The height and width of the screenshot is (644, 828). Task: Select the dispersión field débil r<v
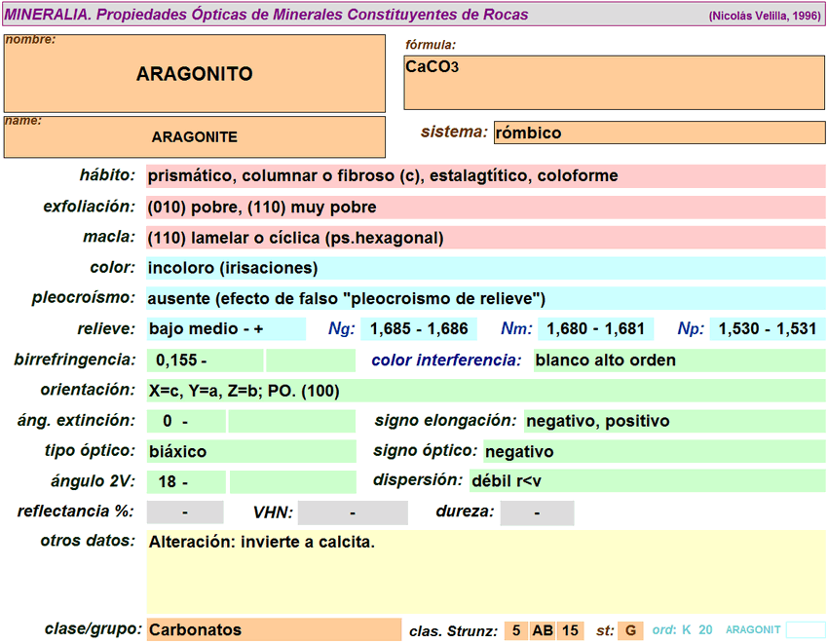tap(646, 481)
